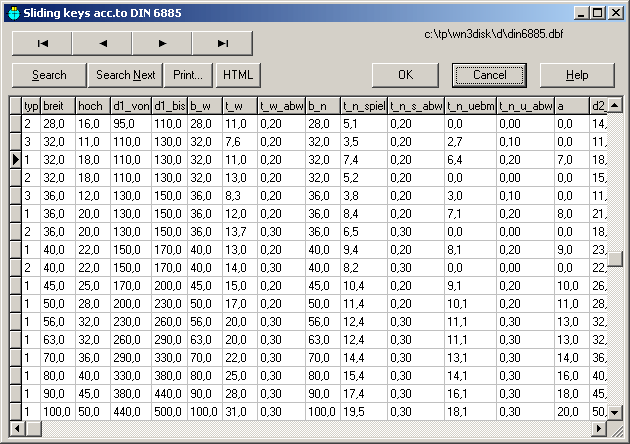Jump to first record navigation button

42,43
